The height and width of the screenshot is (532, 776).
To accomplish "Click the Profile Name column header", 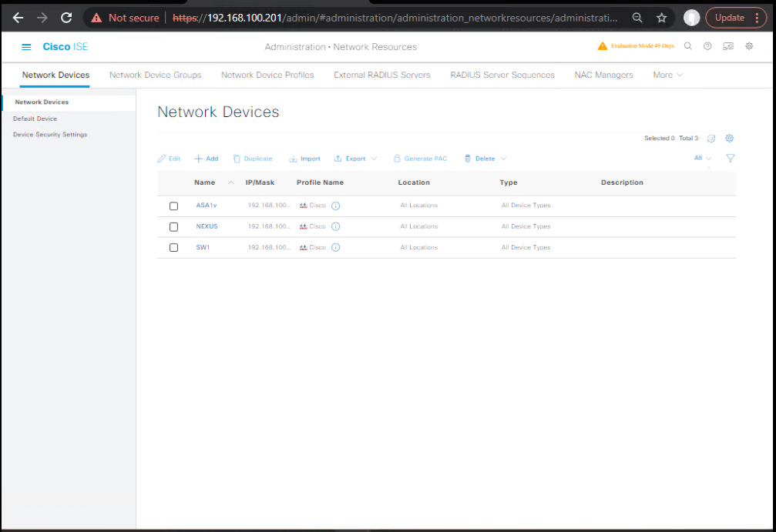I will click(x=321, y=182).
